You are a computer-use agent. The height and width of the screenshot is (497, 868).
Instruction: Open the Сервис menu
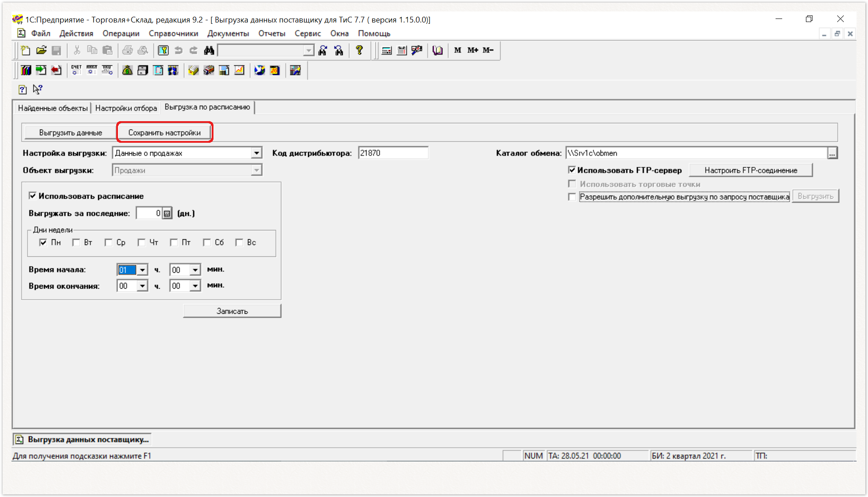pyautogui.click(x=308, y=33)
